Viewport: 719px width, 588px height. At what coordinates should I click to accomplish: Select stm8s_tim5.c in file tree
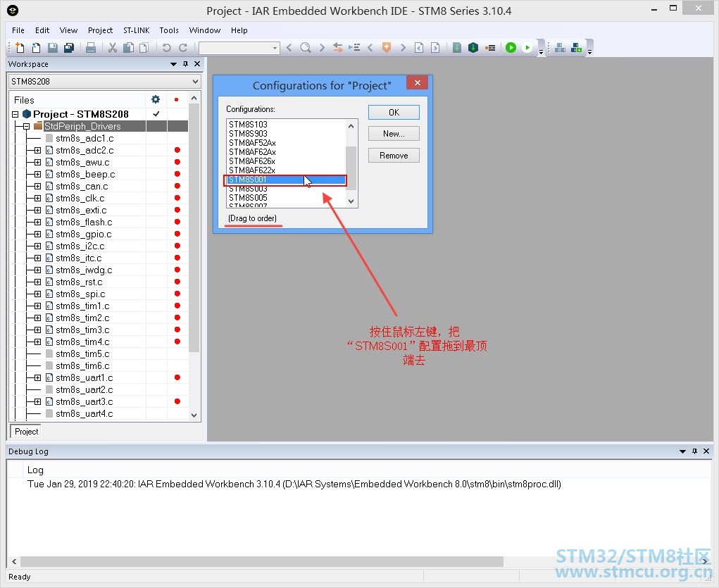pos(82,354)
